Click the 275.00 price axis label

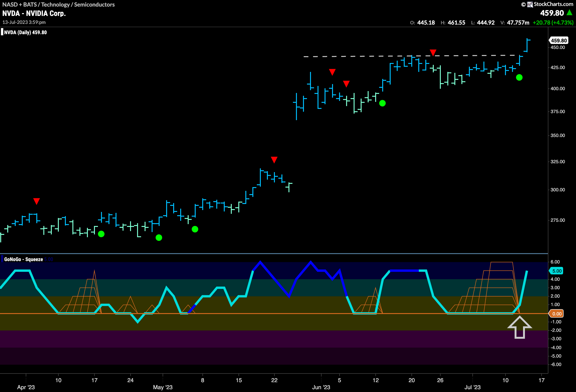(x=557, y=220)
